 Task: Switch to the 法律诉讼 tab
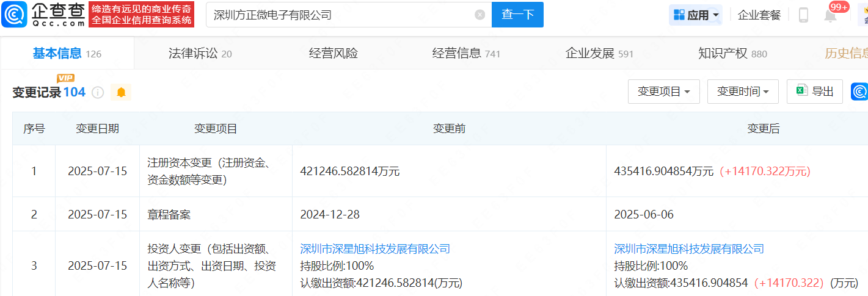(x=200, y=54)
